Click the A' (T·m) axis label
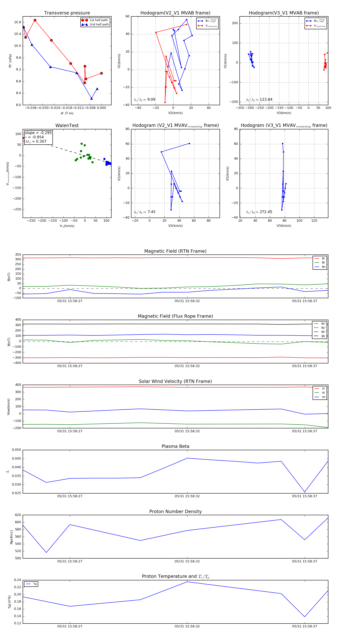 point(67,113)
